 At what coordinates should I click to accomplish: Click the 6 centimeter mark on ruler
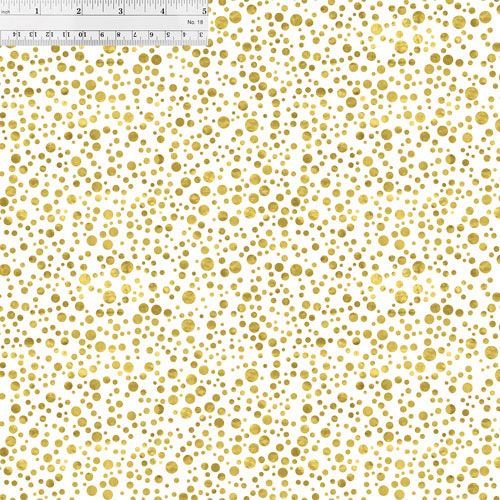[x=151, y=34]
